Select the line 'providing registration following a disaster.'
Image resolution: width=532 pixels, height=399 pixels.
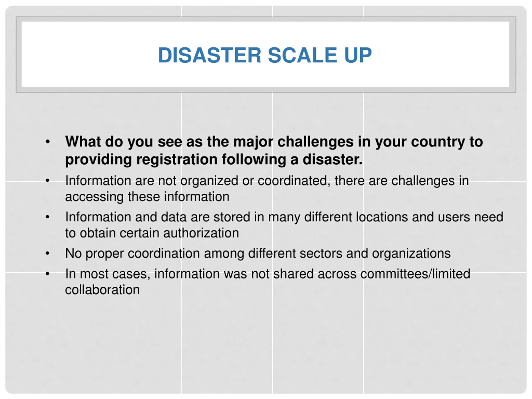(x=214, y=160)
